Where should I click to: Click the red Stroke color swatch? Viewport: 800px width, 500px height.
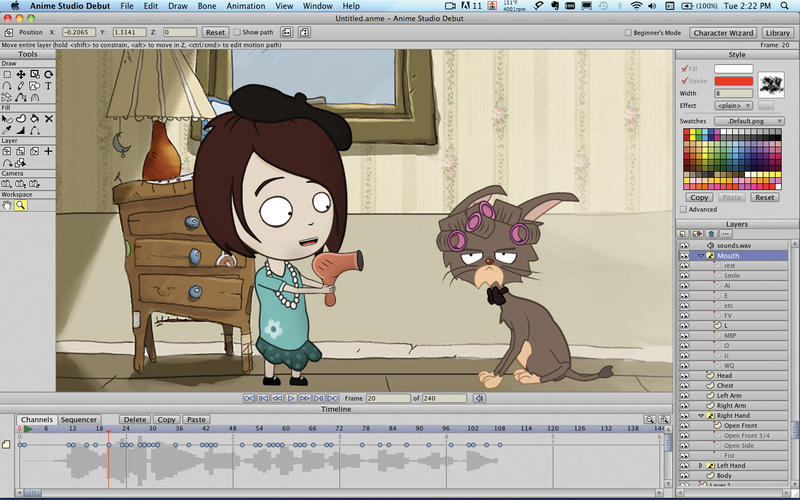[733, 81]
